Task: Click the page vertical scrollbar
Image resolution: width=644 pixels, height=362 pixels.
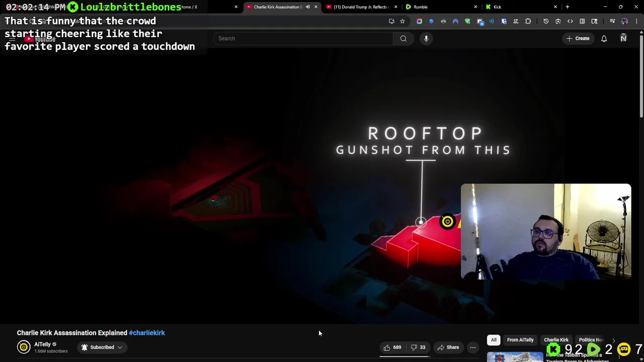Action: (x=641, y=75)
